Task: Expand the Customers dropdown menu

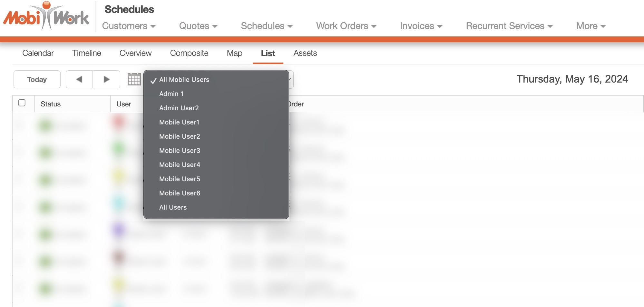Action: [129, 26]
